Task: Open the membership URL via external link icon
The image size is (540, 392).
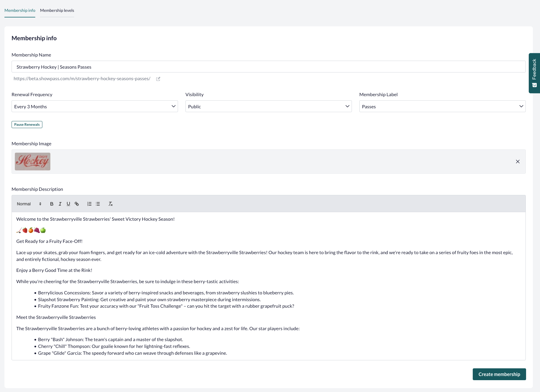Action: [158, 79]
